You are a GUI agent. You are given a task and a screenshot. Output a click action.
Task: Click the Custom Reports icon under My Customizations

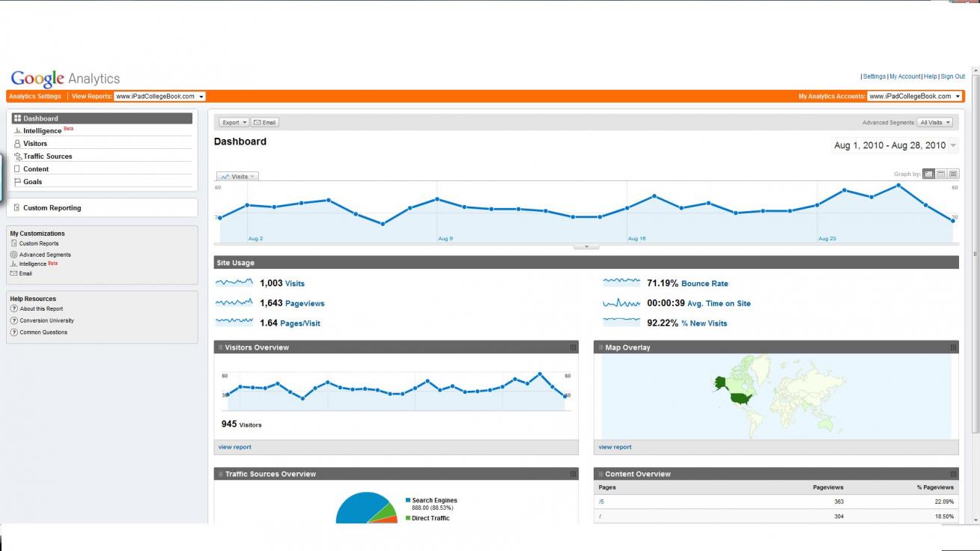coord(14,243)
